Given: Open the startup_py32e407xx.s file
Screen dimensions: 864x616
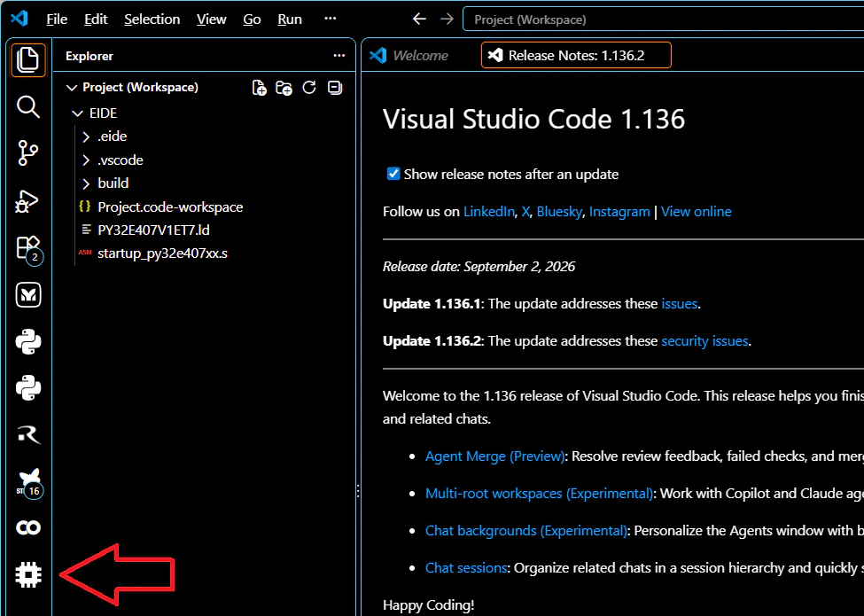Looking at the screenshot, I should point(162,253).
